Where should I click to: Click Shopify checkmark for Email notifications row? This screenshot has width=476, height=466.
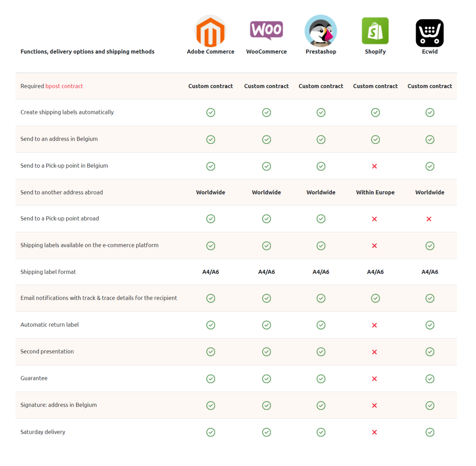click(376, 298)
